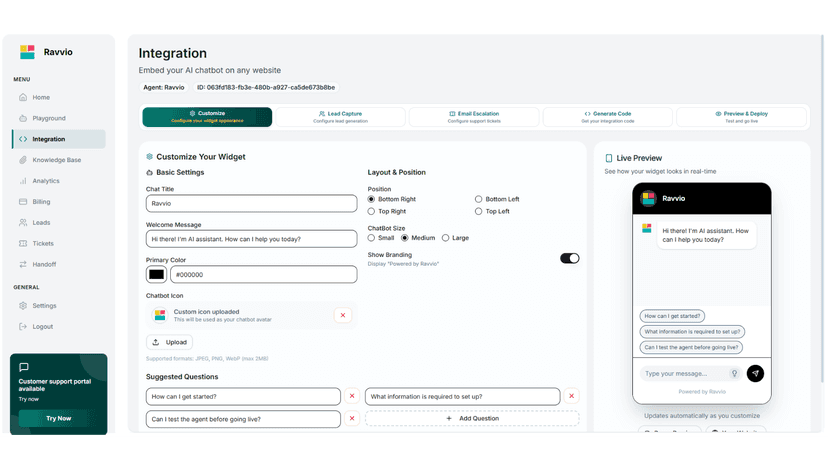The height and width of the screenshot is (466, 828).
Task: Click the Settings gear icon
Action: pyautogui.click(x=23, y=305)
